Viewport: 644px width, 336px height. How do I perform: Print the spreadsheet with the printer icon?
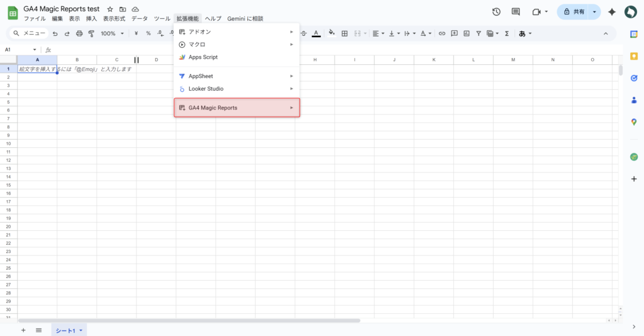pos(79,34)
